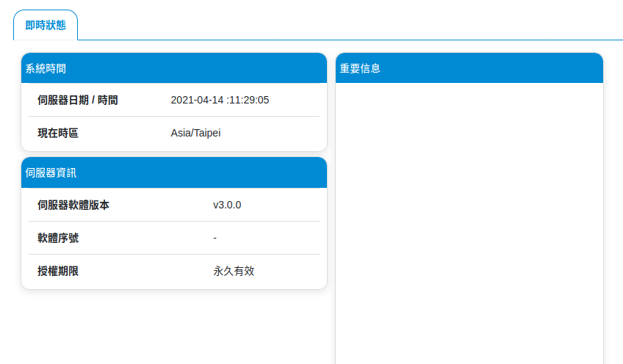Click the 軟體序號 label
The width and height of the screenshot is (623, 364).
58,238
